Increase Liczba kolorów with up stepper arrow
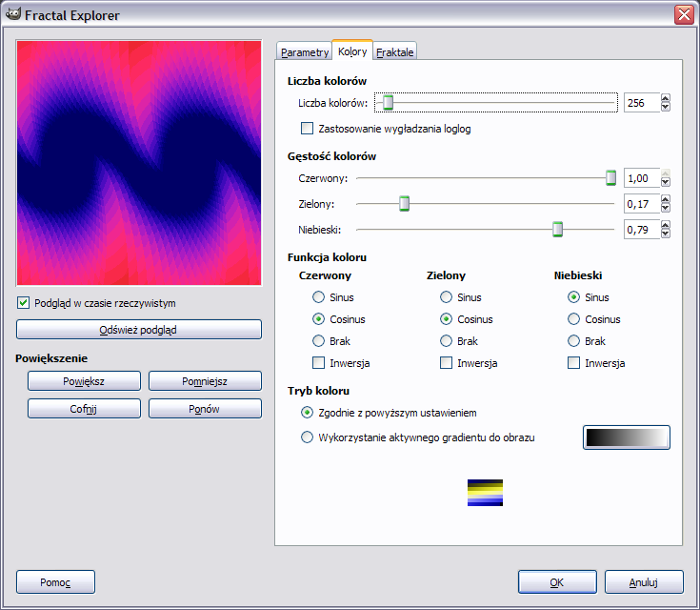This screenshot has height=610, width=700. coord(666,98)
